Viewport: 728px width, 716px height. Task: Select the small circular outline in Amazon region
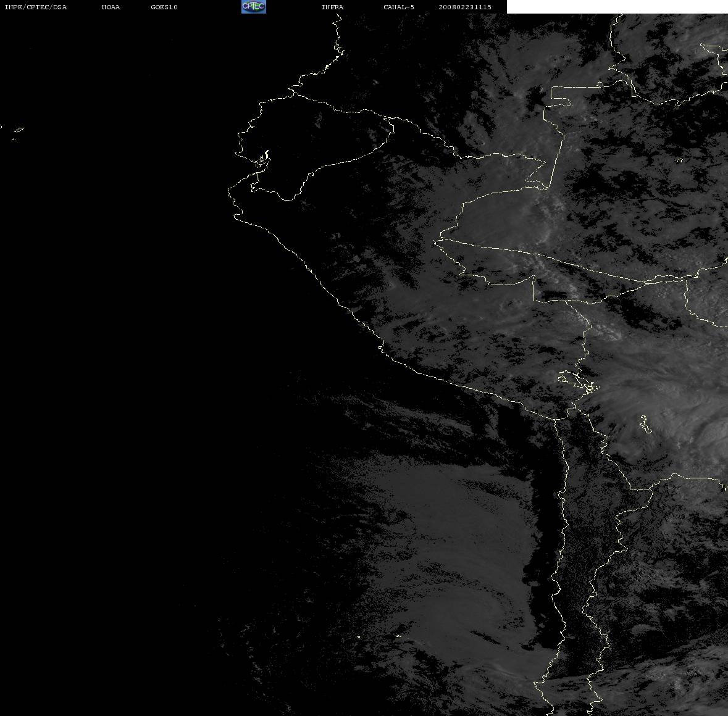[680, 160]
